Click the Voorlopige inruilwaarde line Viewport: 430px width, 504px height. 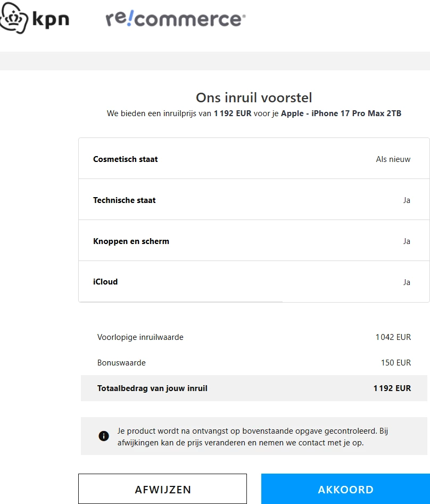pos(140,337)
